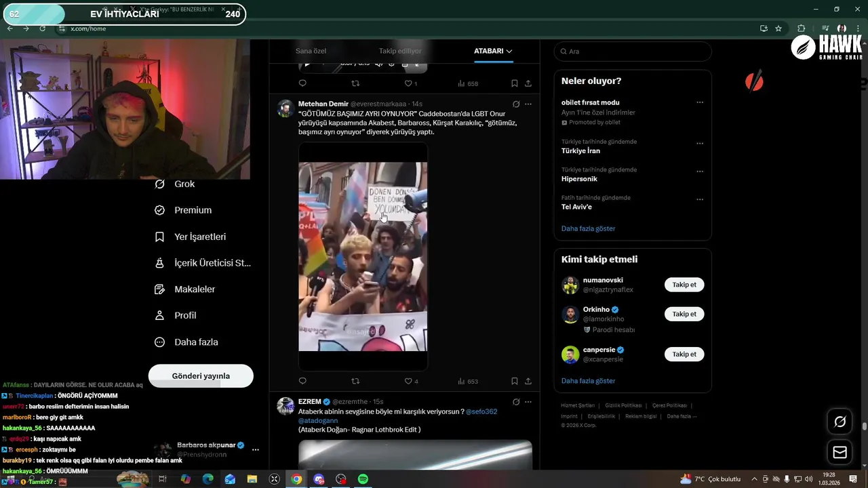Switch to Takip ediliyor tab
Screen dimensions: 868x488
click(400, 51)
